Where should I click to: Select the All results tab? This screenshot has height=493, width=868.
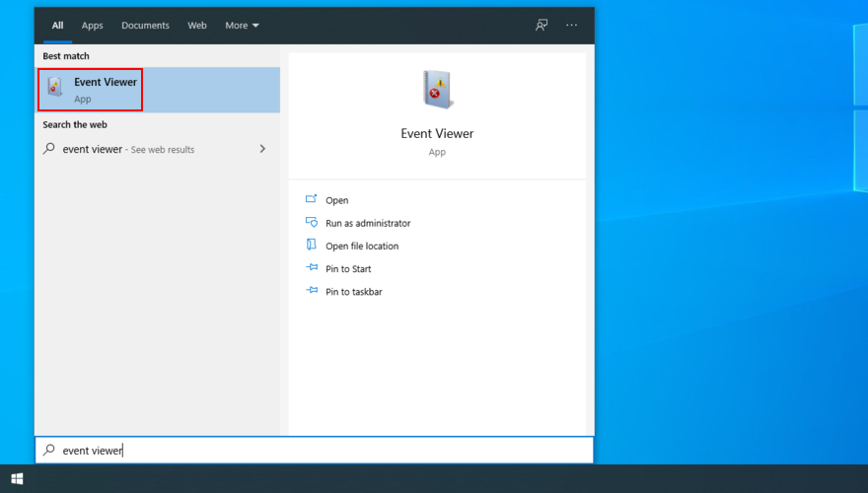click(x=58, y=26)
